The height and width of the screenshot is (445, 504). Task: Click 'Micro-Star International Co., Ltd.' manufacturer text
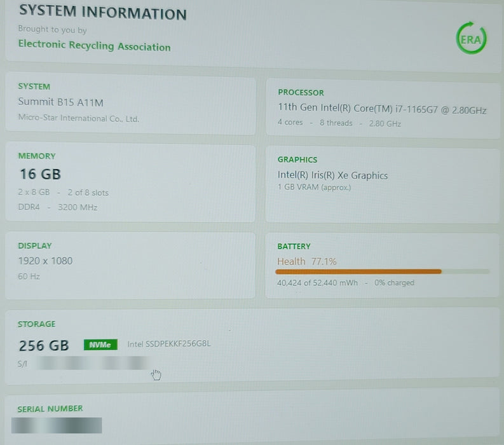click(x=79, y=118)
